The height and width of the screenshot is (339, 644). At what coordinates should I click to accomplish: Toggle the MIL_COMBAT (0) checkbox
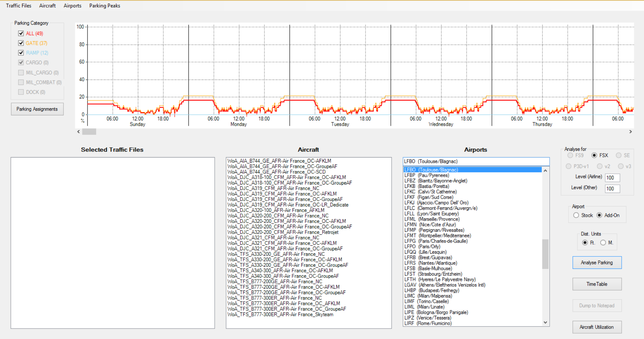(x=21, y=82)
